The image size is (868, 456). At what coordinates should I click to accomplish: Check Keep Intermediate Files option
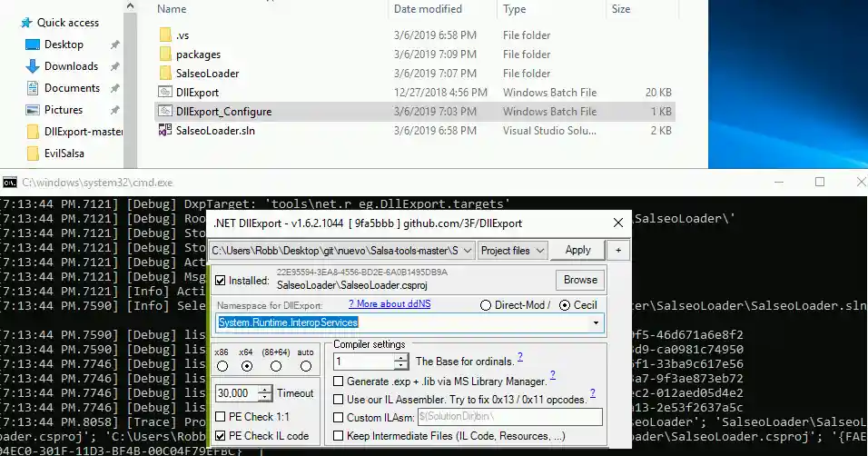tap(339, 436)
